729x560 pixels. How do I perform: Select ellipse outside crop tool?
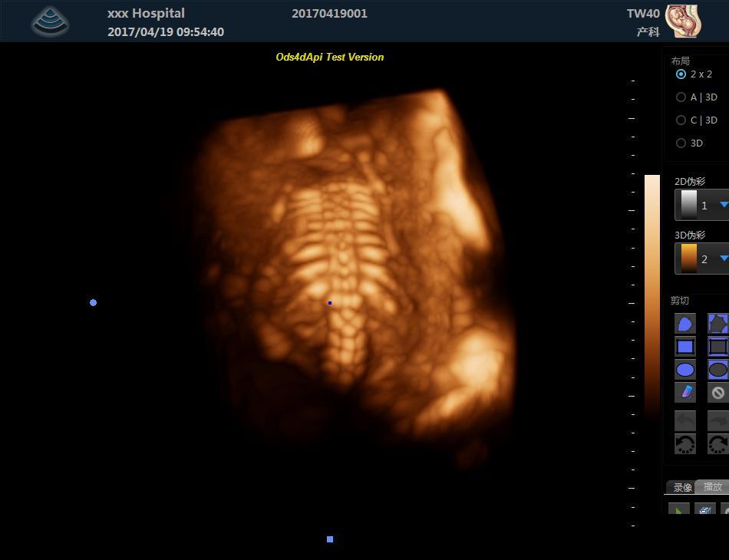717,370
